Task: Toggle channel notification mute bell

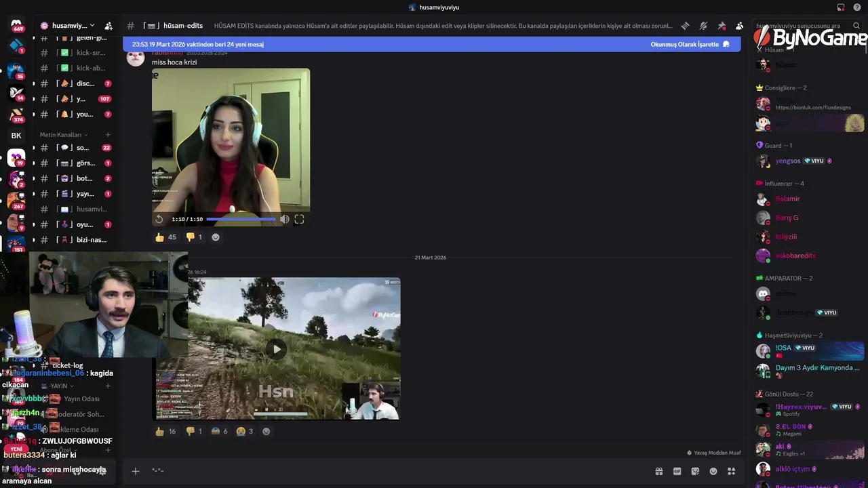Action: [703, 26]
